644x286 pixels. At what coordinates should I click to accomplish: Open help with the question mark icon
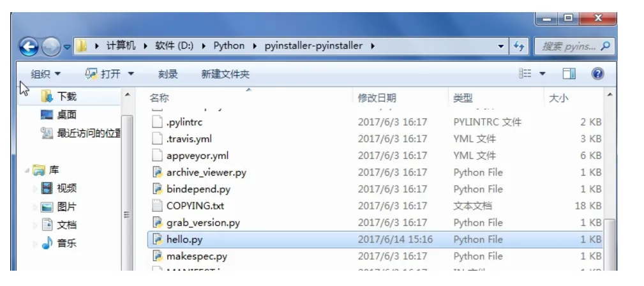tap(598, 73)
